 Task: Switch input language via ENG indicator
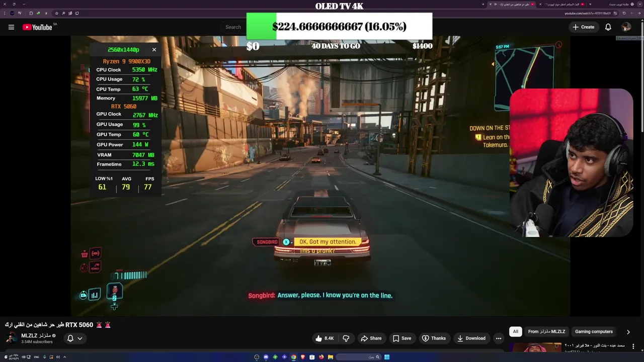pyautogui.click(x=37, y=357)
